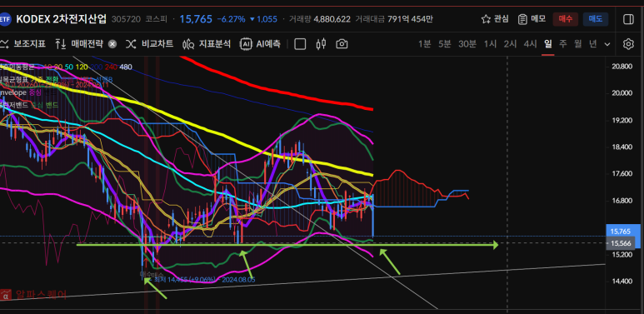Click the ETF badge logo
Image resolution: width=644 pixels, height=314 pixels.
(5, 19)
